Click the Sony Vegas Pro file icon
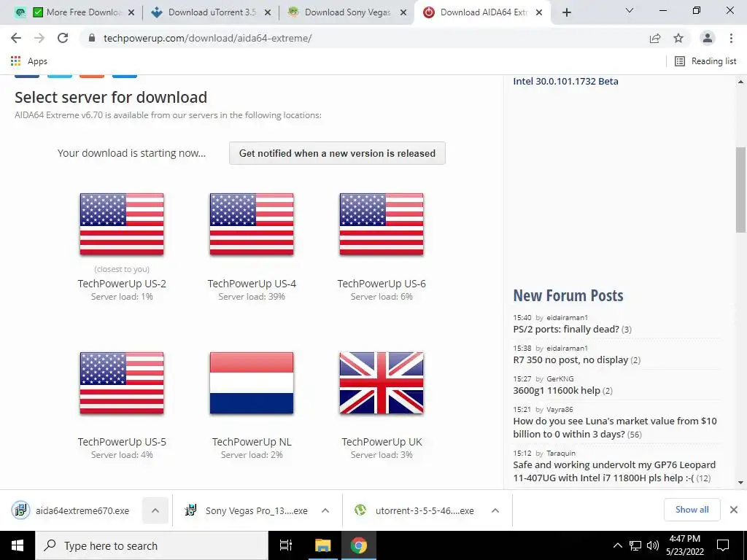Screen dimensions: 747x560 click(191, 510)
